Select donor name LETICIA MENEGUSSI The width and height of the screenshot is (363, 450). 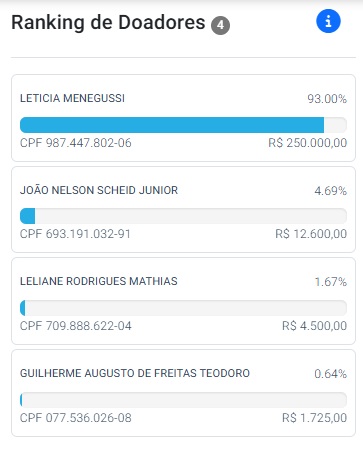pos(72,98)
